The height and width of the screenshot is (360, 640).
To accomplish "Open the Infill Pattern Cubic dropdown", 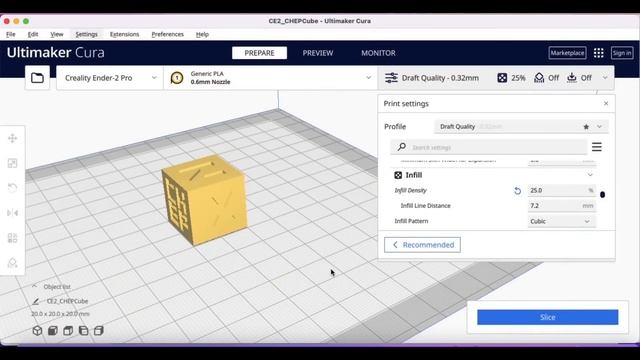I will click(x=561, y=221).
